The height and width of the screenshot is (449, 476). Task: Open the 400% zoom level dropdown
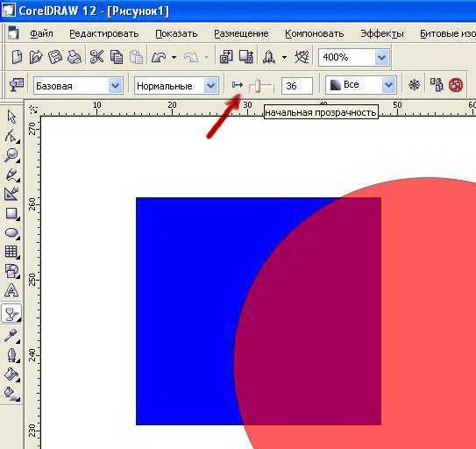click(381, 57)
